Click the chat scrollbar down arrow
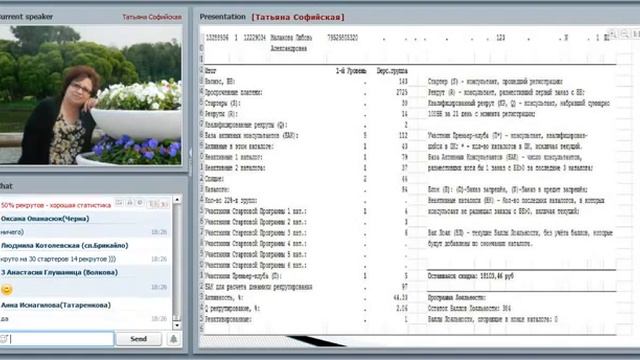This screenshot has height=360, width=640. pos(177,325)
